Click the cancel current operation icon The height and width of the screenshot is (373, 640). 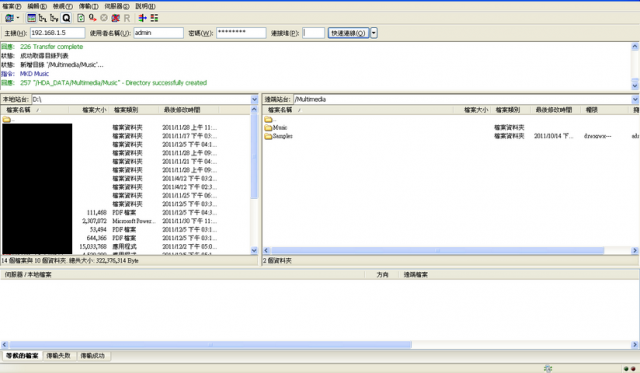(x=104, y=18)
